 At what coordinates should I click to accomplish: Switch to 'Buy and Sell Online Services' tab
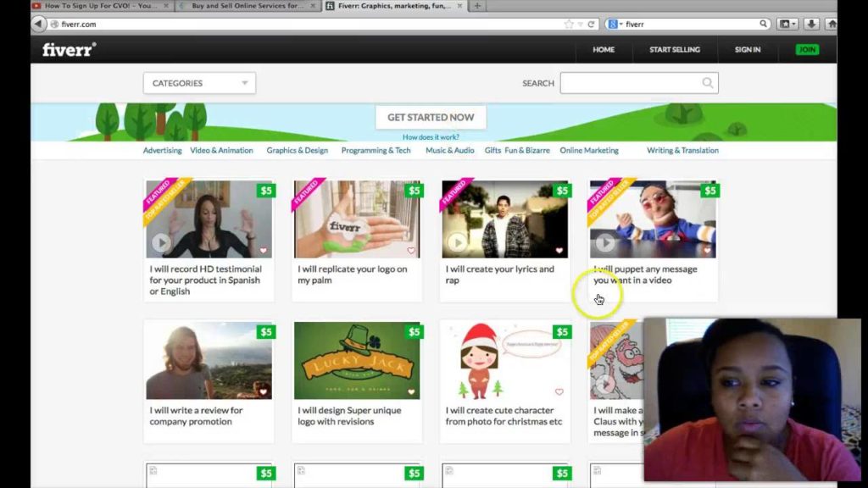[x=248, y=6]
